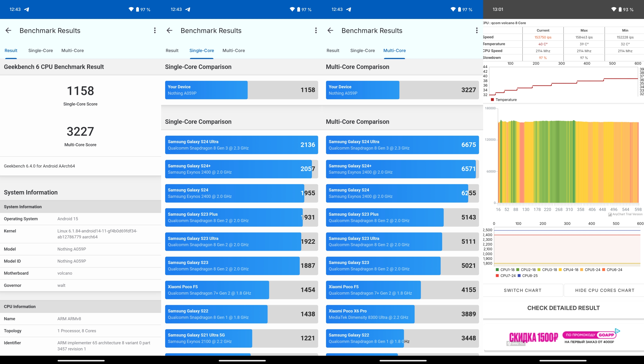Tap the temperature line chart
The image size is (644, 364).
coord(564,81)
